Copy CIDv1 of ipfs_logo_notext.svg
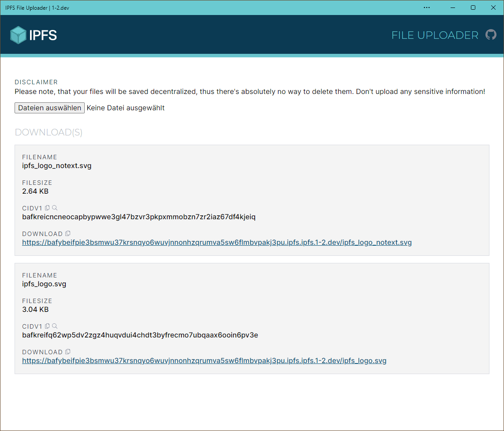This screenshot has height=431, width=504. coord(47,208)
